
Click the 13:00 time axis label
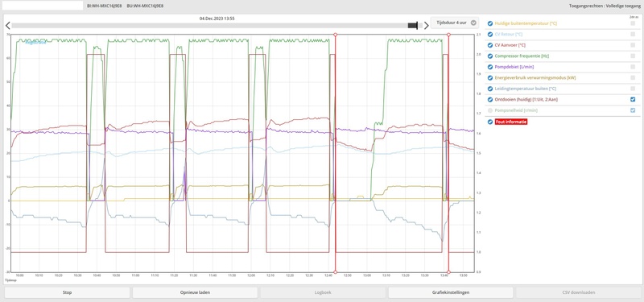click(x=367, y=275)
